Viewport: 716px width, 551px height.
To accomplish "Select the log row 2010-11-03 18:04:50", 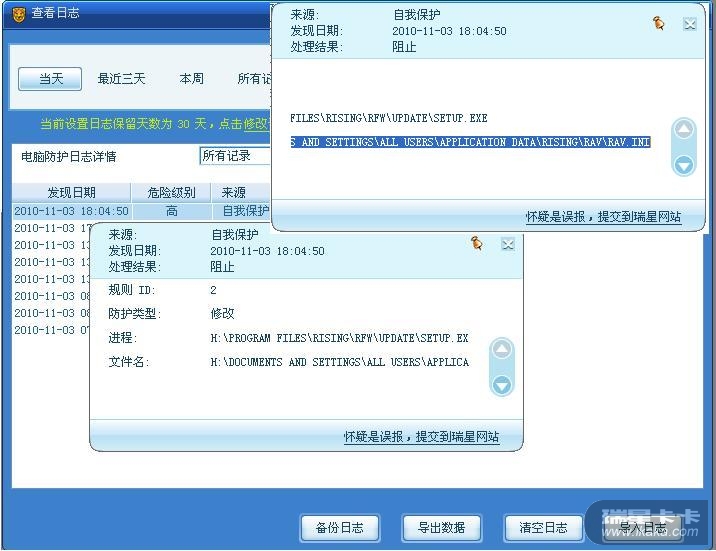I will point(142,211).
